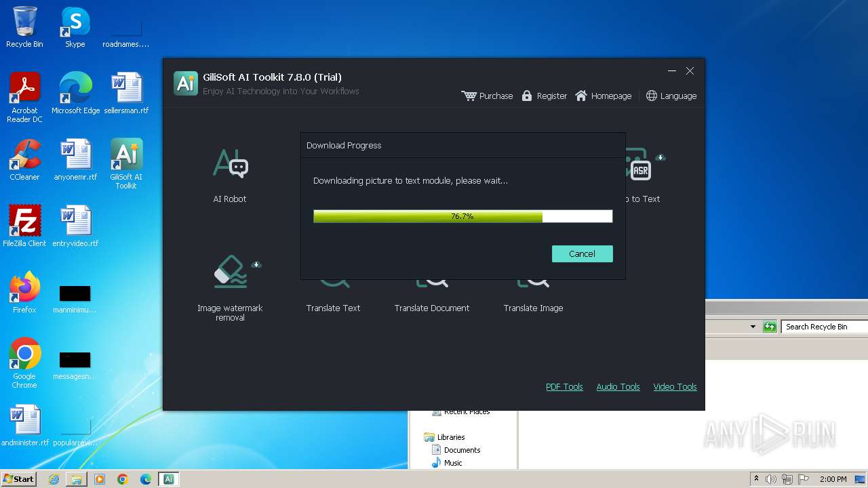
Task: Open the Explorer address bar dropdown arrow
Action: point(753,327)
